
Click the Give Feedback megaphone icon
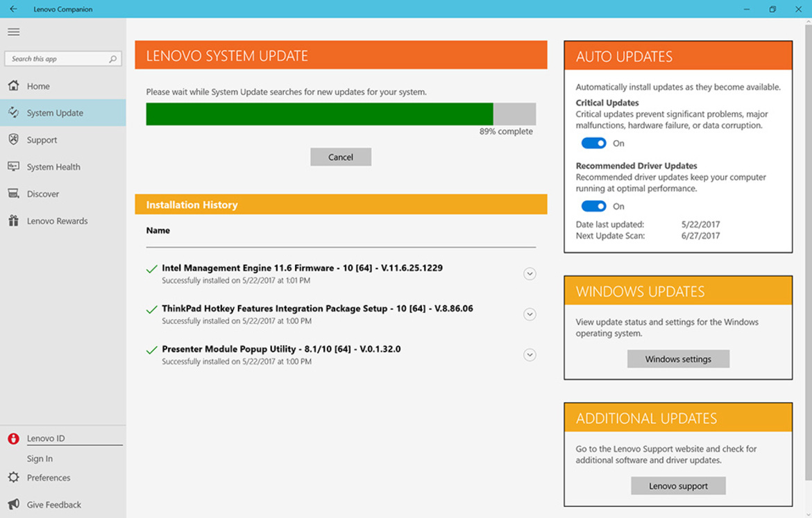(x=13, y=504)
